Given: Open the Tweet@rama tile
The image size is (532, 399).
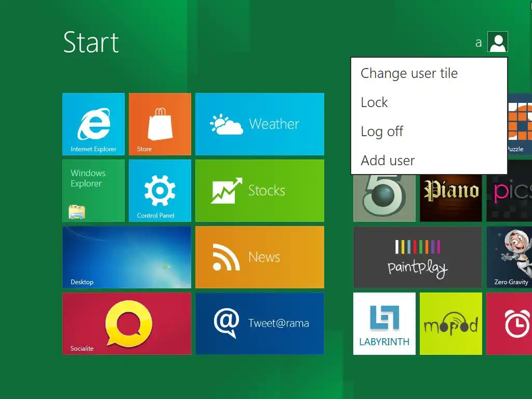Looking at the screenshot, I should [260, 323].
